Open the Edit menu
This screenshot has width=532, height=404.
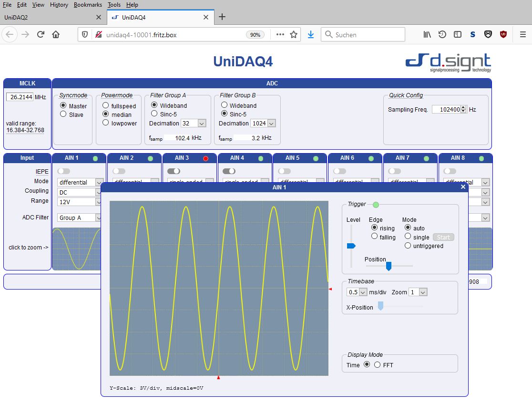(22, 5)
